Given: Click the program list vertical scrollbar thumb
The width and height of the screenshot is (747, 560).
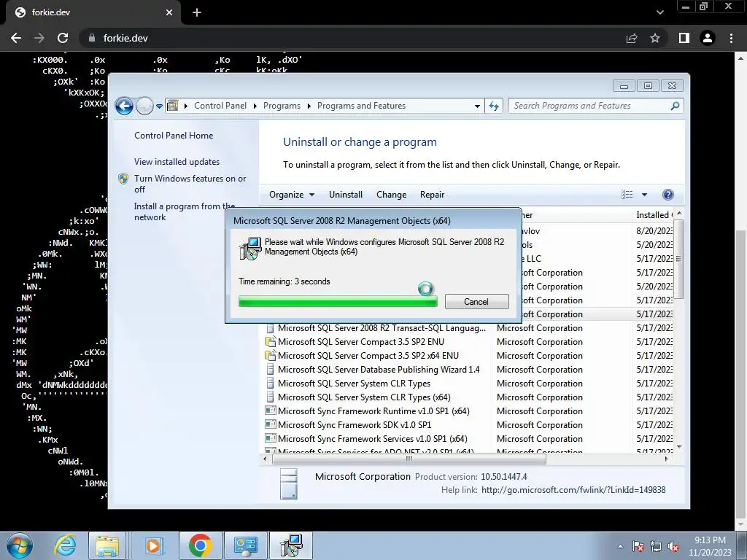Looking at the screenshot, I should (679, 260).
